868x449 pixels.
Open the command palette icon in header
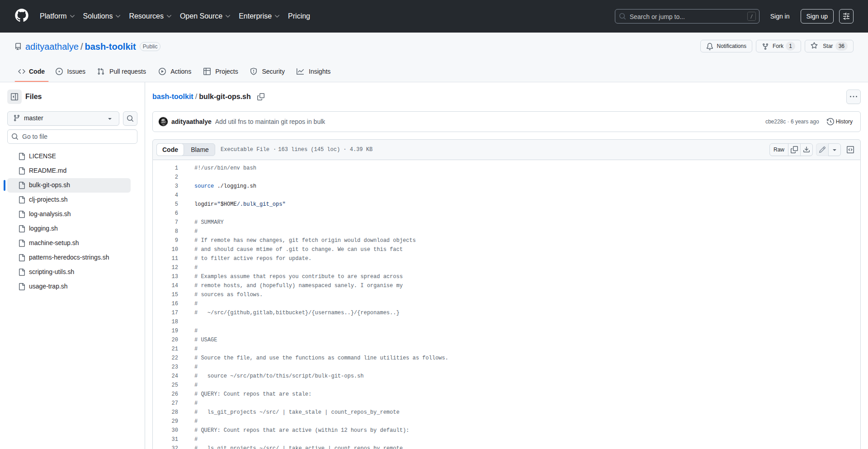click(846, 16)
